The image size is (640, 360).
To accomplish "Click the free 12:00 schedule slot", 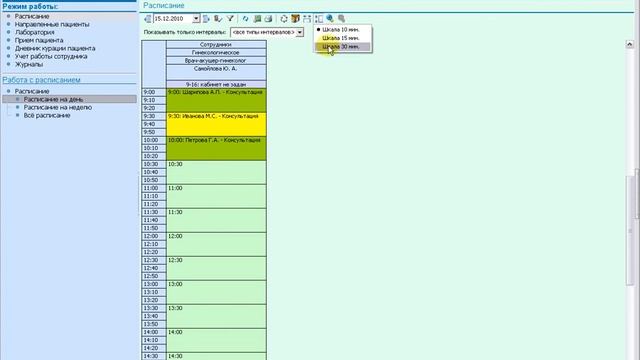I will click(216, 244).
